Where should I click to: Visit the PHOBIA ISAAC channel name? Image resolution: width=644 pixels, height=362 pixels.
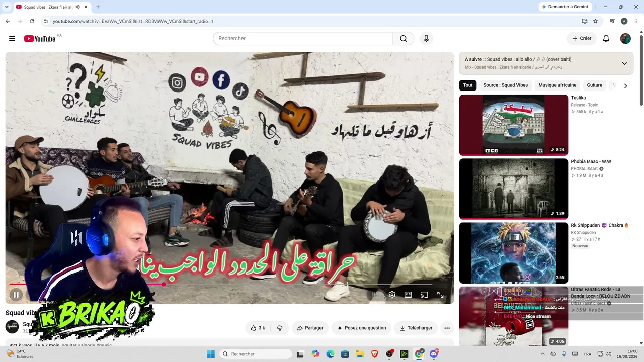point(584,169)
